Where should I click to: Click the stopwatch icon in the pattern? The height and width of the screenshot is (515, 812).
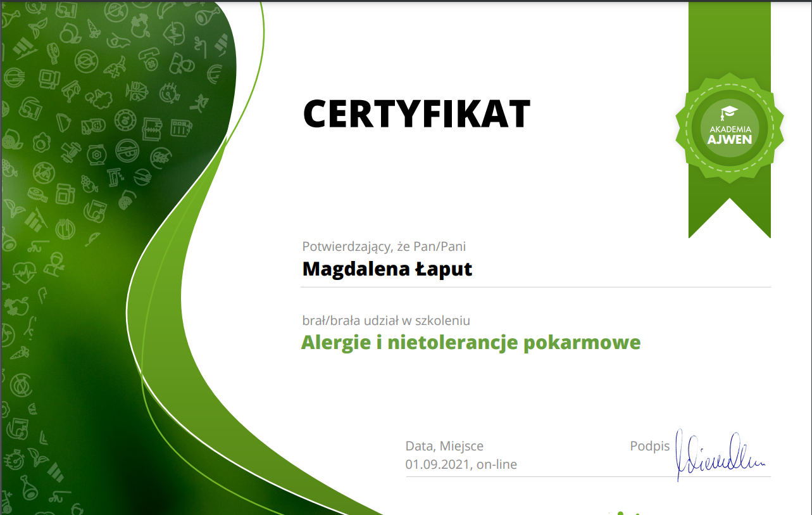[x=15, y=459]
